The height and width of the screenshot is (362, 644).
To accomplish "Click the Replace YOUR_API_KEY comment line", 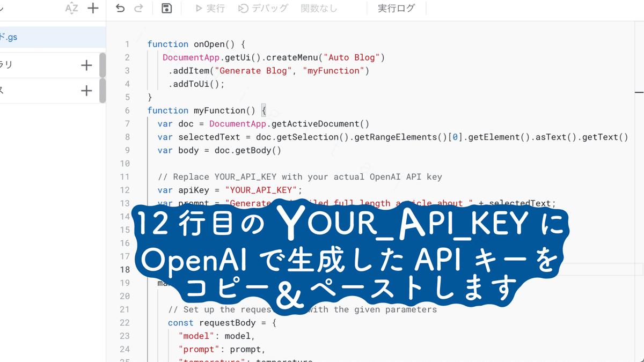I will coord(299,177).
